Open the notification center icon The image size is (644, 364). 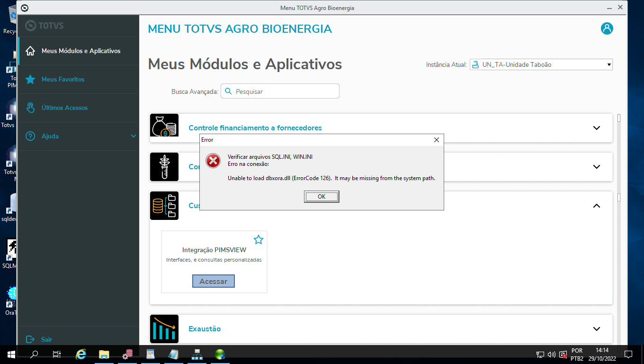click(628, 355)
